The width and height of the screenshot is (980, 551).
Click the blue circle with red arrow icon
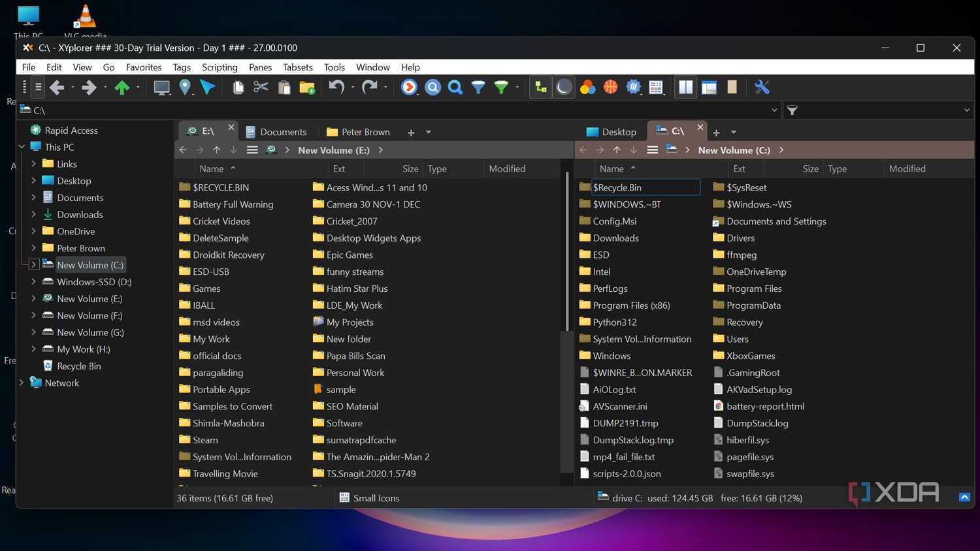pos(409,87)
